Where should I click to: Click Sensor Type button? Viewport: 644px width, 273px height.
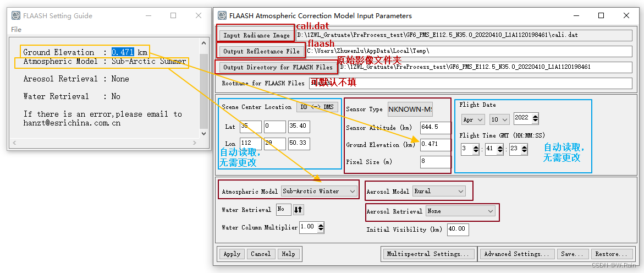coord(410,110)
